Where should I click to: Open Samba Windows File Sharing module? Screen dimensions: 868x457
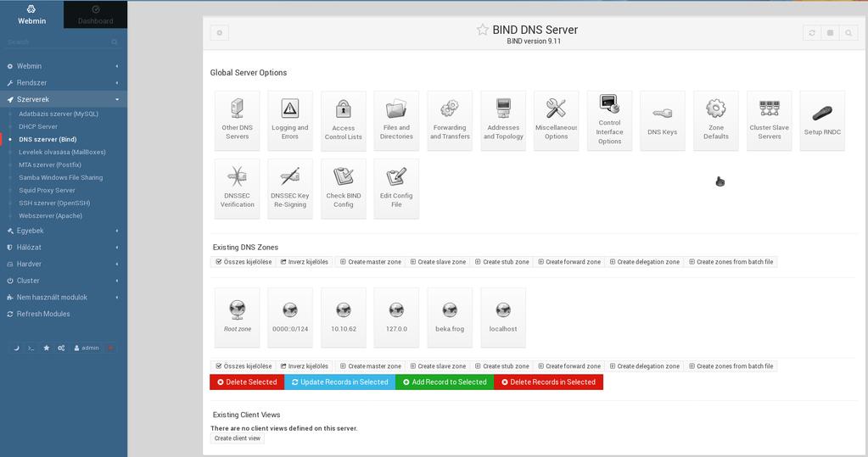click(60, 177)
